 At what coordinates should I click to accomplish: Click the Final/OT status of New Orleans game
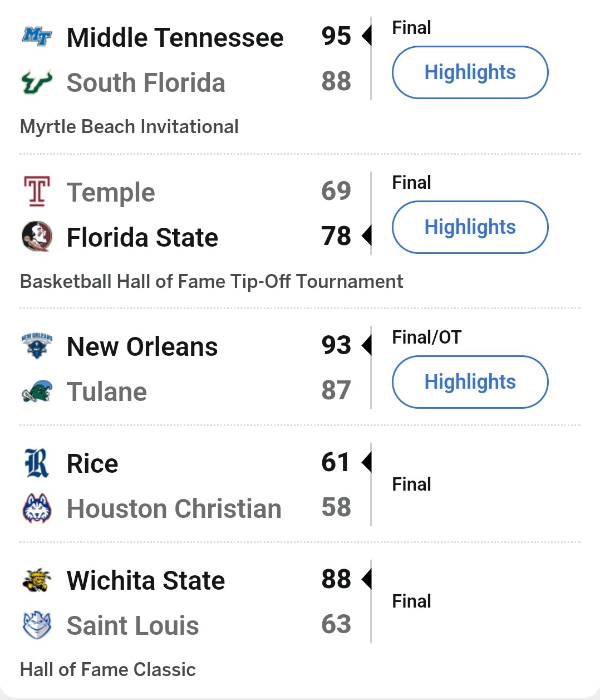tap(427, 337)
